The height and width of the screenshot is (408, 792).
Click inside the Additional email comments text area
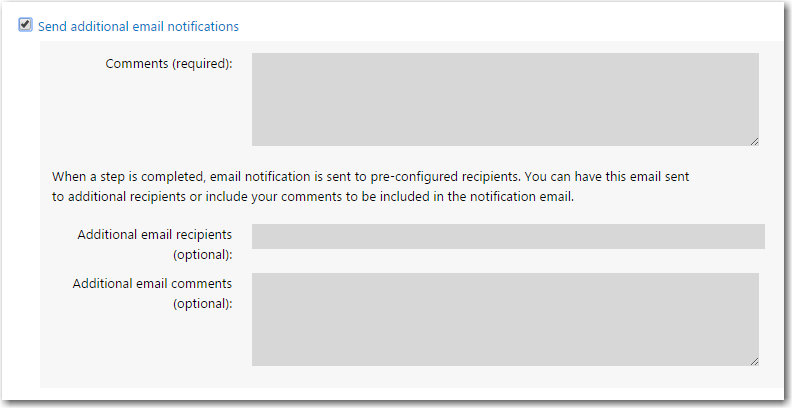tap(505, 319)
